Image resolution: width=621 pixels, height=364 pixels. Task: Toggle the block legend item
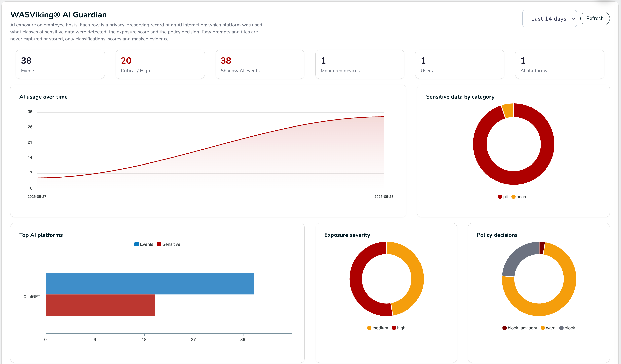[x=567, y=328]
